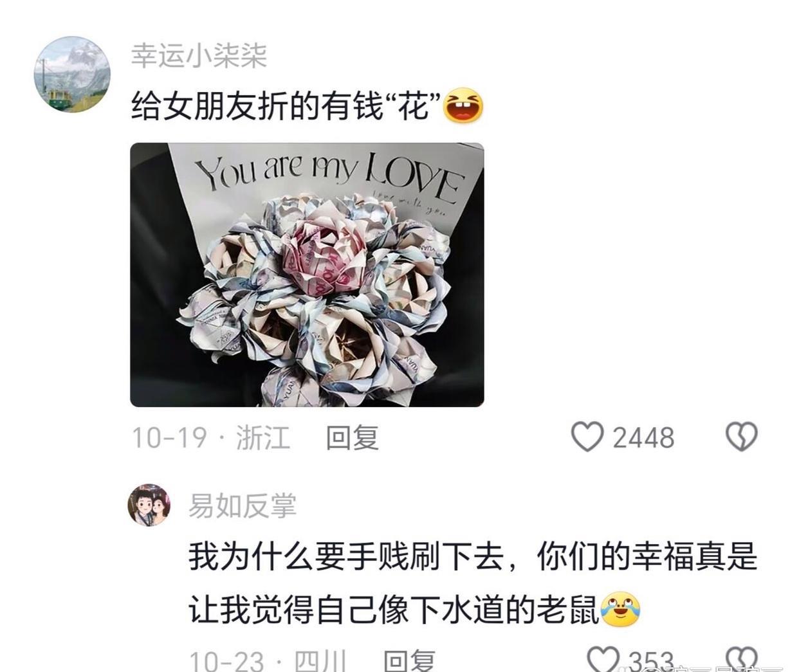Tap the laughing emoji after 有钱"花"

[x=464, y=106]
